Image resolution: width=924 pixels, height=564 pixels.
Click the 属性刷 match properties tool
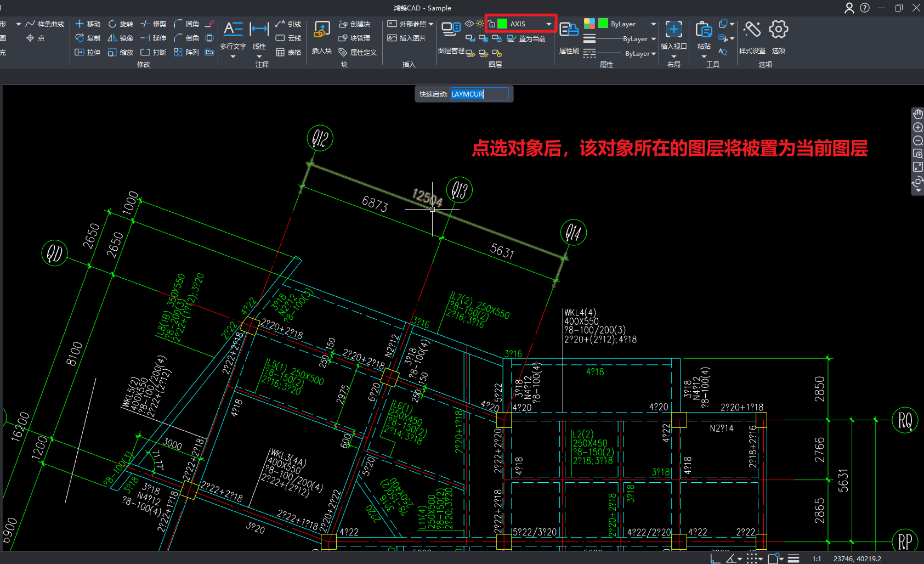[569, 36]
